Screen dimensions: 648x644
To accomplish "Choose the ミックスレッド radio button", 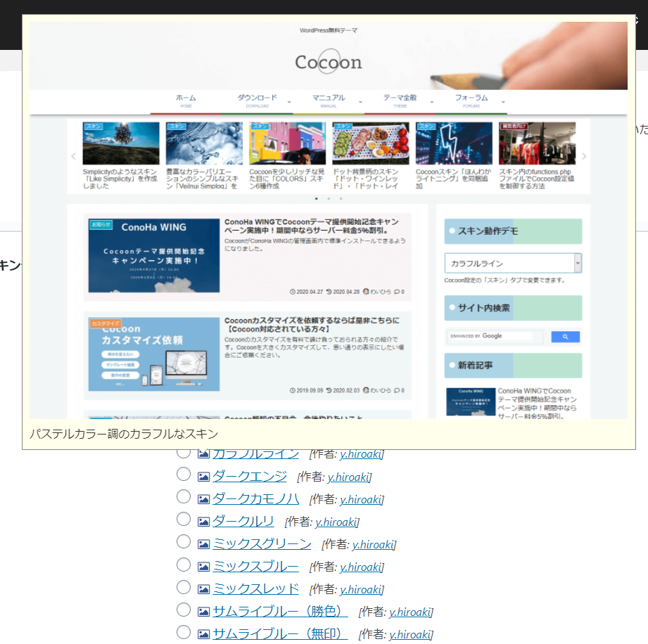I will 184,587.
